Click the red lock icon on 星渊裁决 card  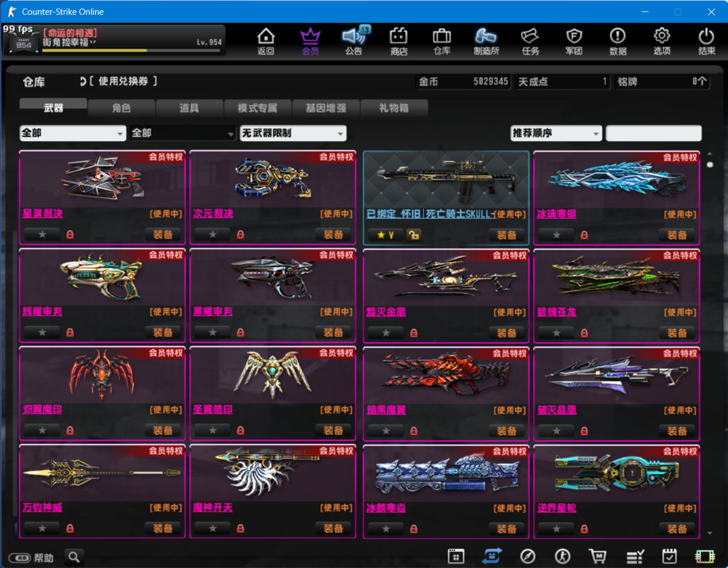(70, 234)
